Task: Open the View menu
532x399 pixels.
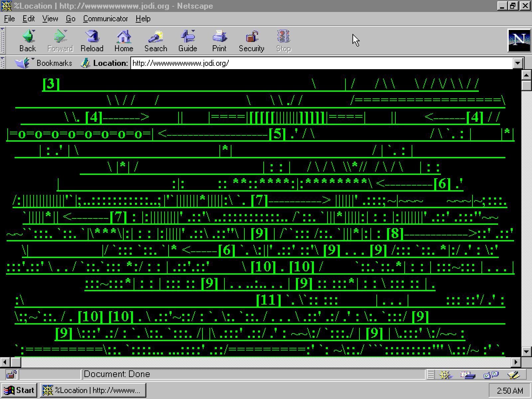Action: tap(50, 19)
